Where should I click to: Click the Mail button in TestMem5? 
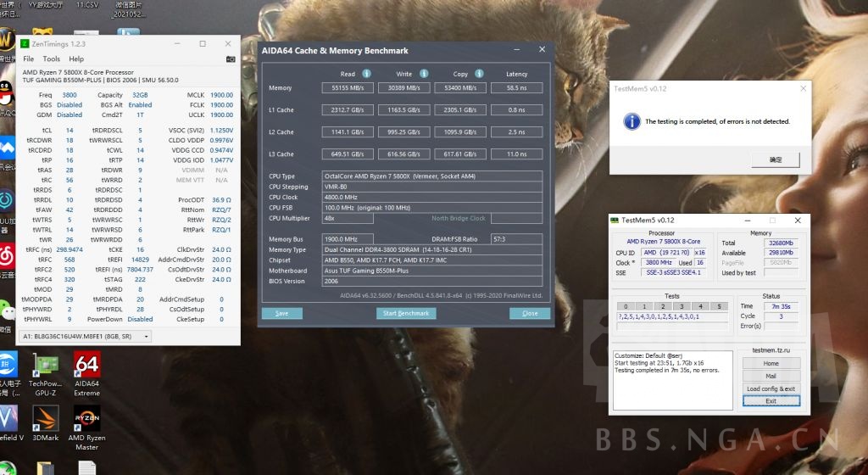point(771,376)
